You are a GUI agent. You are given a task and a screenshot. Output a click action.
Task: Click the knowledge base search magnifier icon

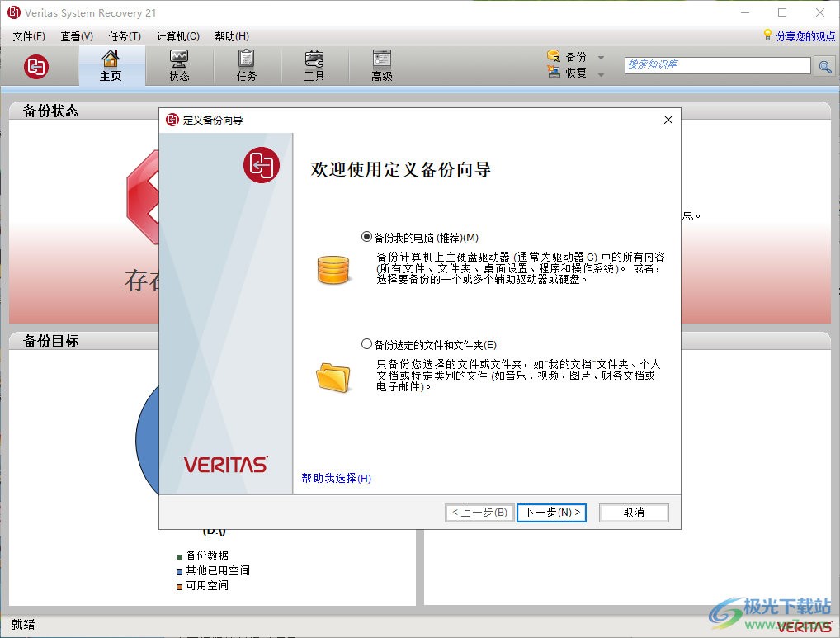tap(825, 66)
